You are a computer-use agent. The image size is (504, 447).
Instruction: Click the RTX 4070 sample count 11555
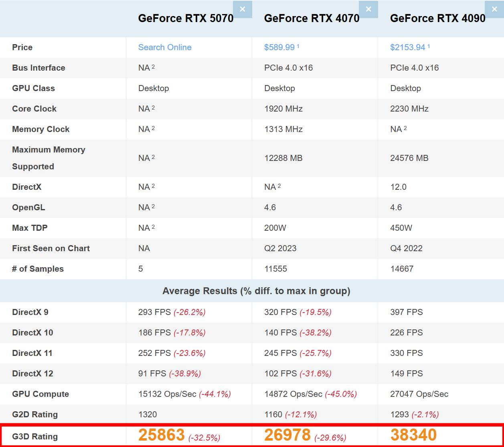tap(275, 269)
